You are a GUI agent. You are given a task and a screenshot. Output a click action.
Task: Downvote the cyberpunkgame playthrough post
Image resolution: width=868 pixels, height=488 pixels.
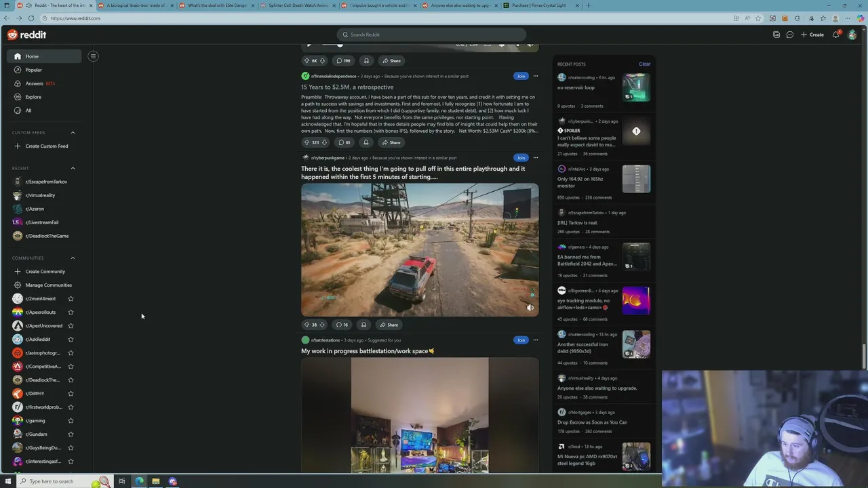[322, 325]
